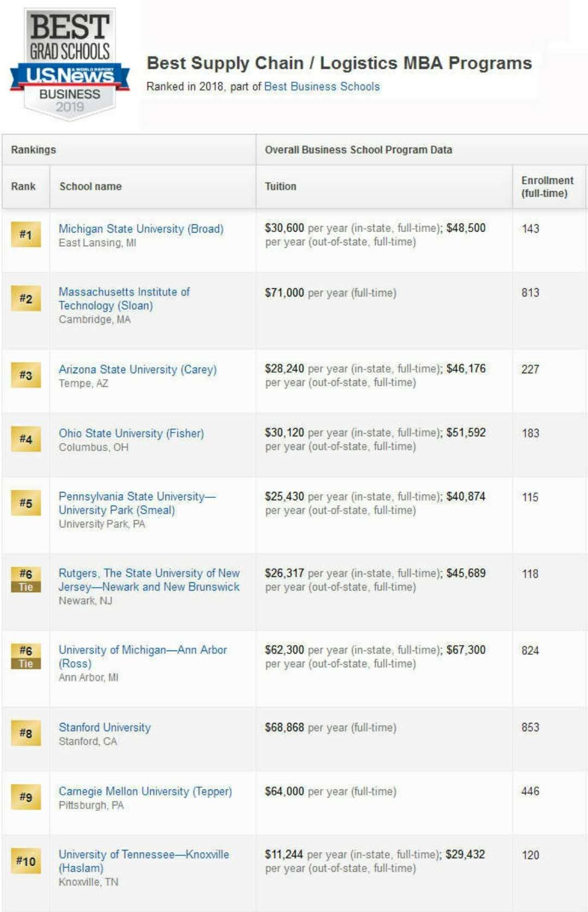The width and height of the screenshot is (588, 912).
Task: Open Massachusetts Institute of Technology (Sloan)
Action: (x=124, y=299)
